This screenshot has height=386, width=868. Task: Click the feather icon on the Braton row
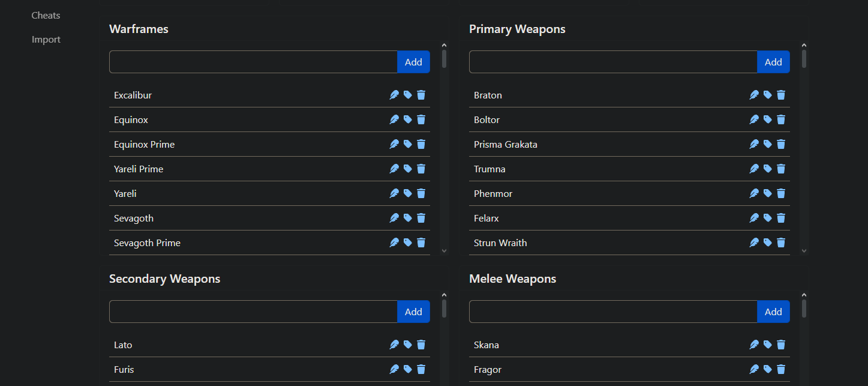pos(754,95)
